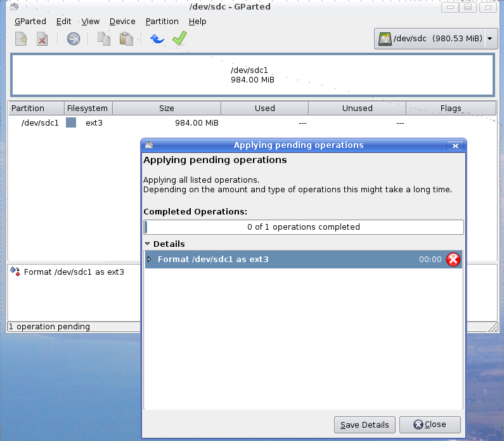
Task: Select the /dev/sdc1 graphical partition block
Action: (252, 75)
